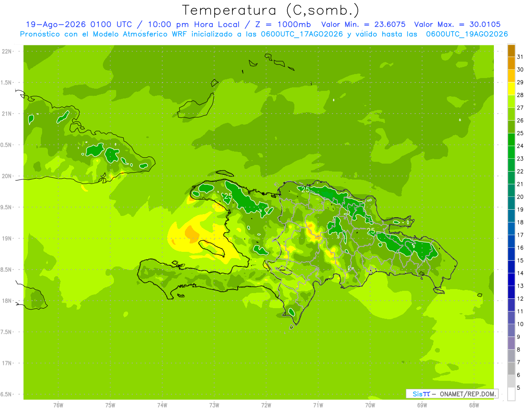Click the legend swatch between 20 and 21
Screen dimensions: 532x411
pyautogui.click(x=511, y=191)
